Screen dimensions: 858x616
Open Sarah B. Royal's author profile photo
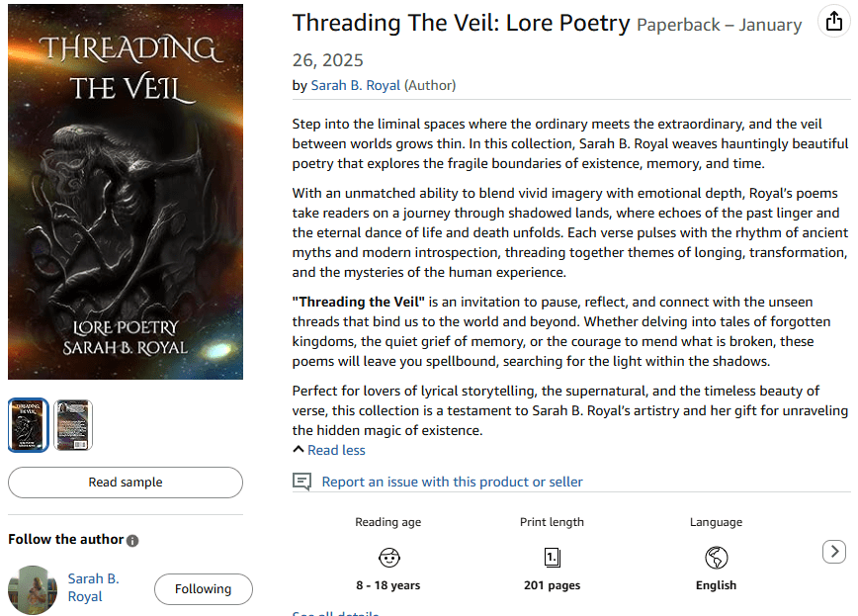click(x=32, y=589)
